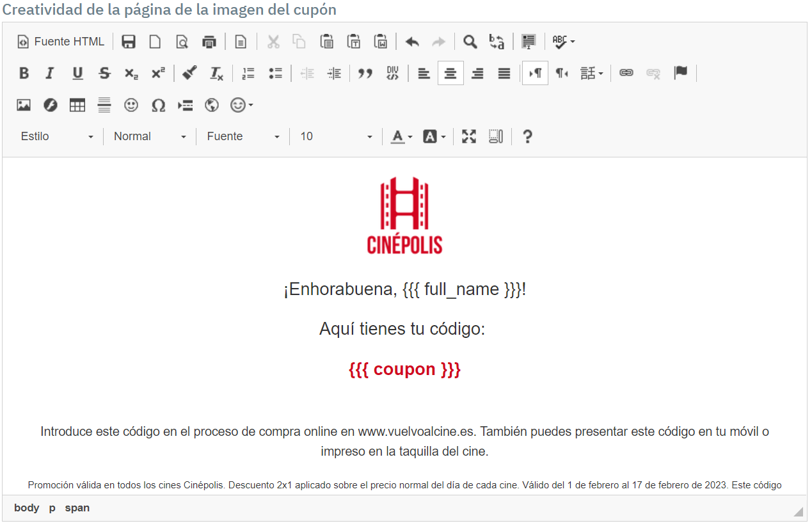Insert a hyperlink with chain icon
The width and height of the screenshot is (812, 528).
point(626,73)
